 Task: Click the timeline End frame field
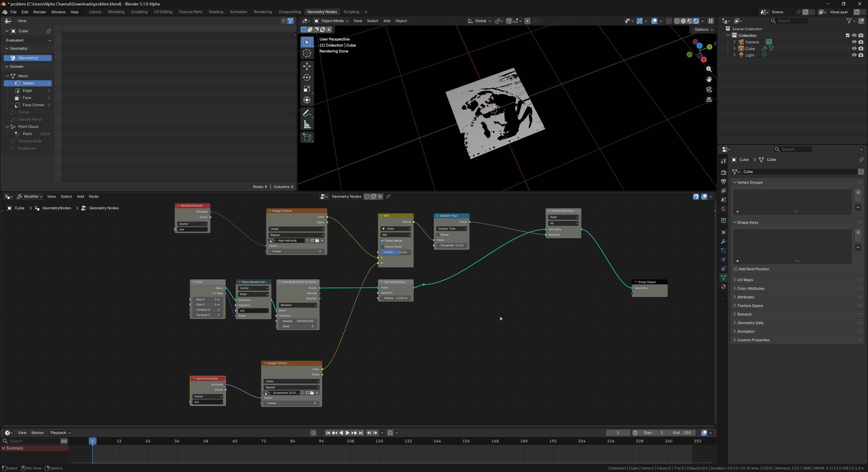point(682,433)
